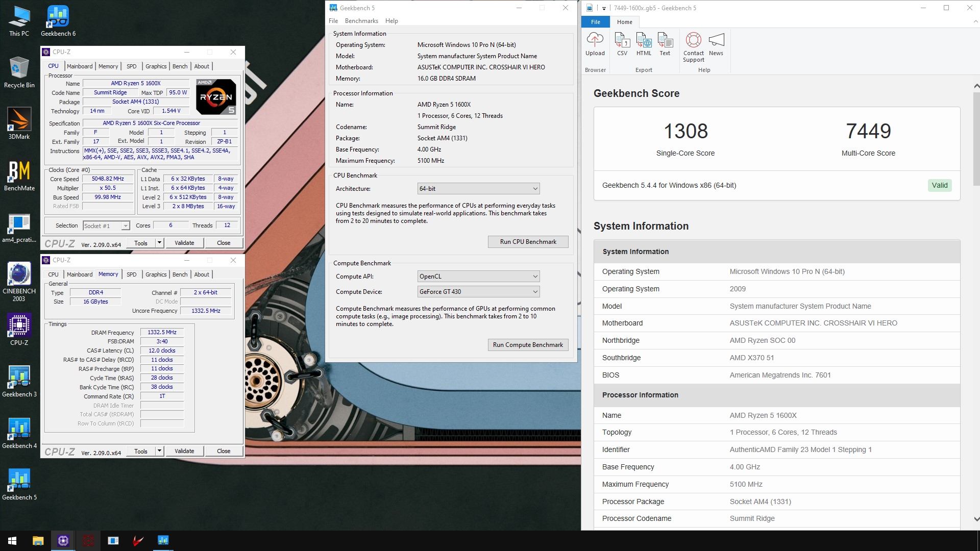Click Core Speed value field in CPU-Z
This screenshot has height=551, width=980.
click(x=108, y=179)
